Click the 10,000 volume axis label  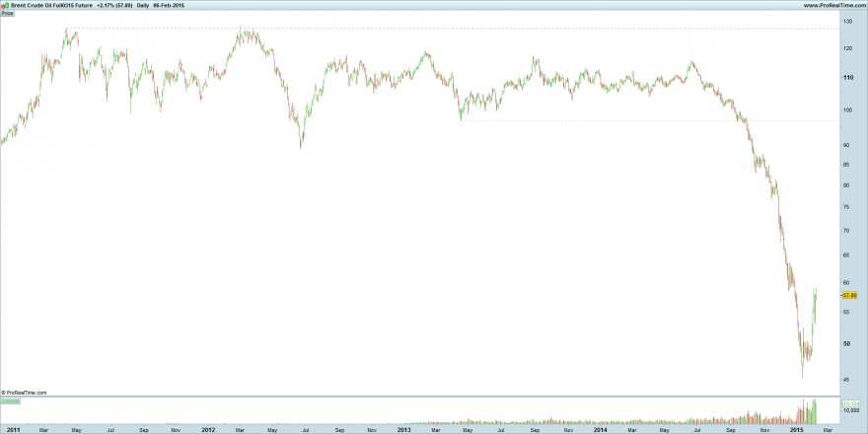coord(850,410)
